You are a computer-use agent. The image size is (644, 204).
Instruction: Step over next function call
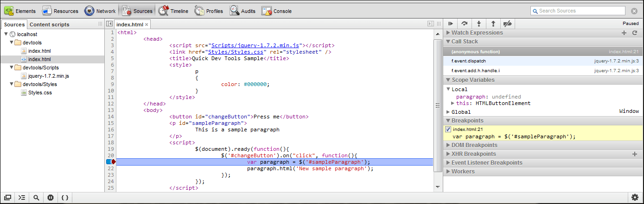point(464,24)
